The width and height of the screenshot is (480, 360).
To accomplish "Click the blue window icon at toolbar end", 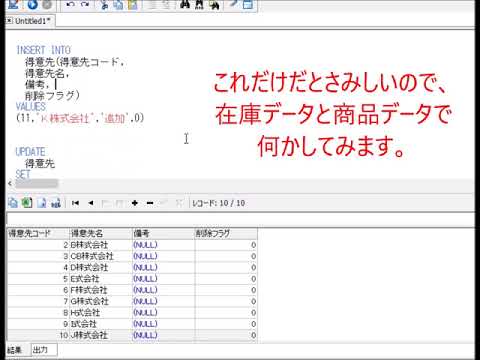I will (x=247, y=4).
